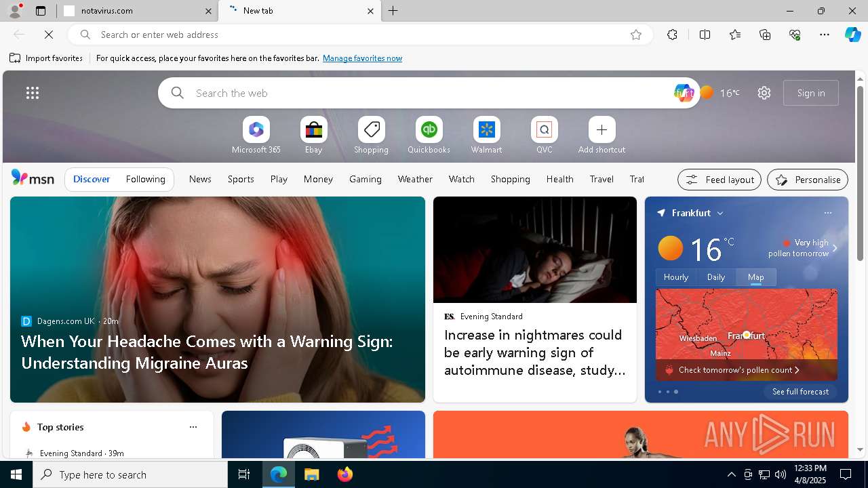Open the Copilot sidebar icon
Image resolution: width=868 pixels, height=488 pixels.
(853, 35)
